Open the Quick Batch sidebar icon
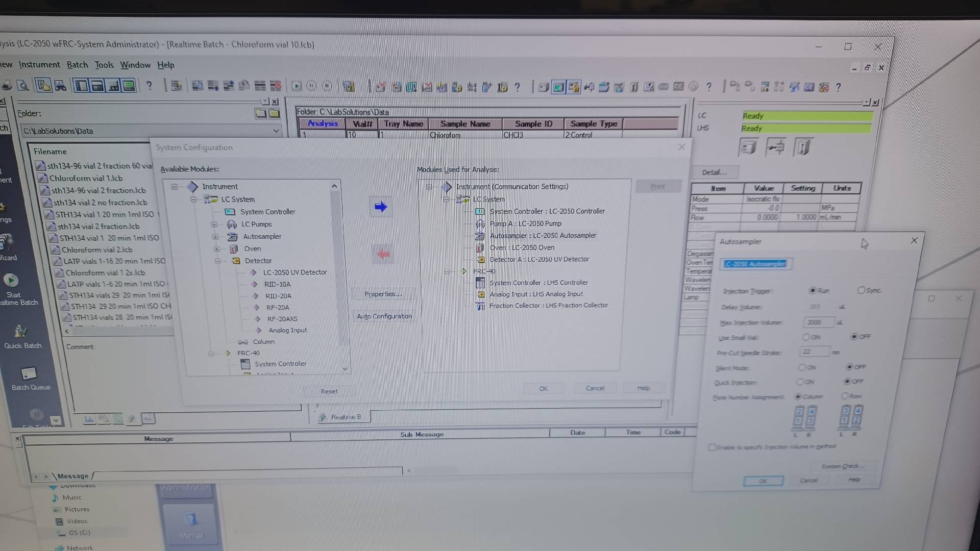The height and width of the screenshot is (551, 980). click(x=20, y=331)
